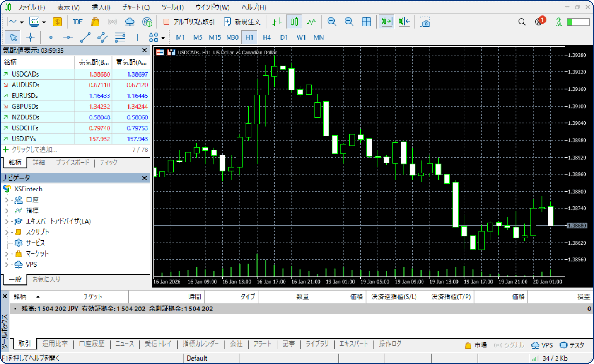
Task: Click the search magnifier icon
Action: point(522,22)
